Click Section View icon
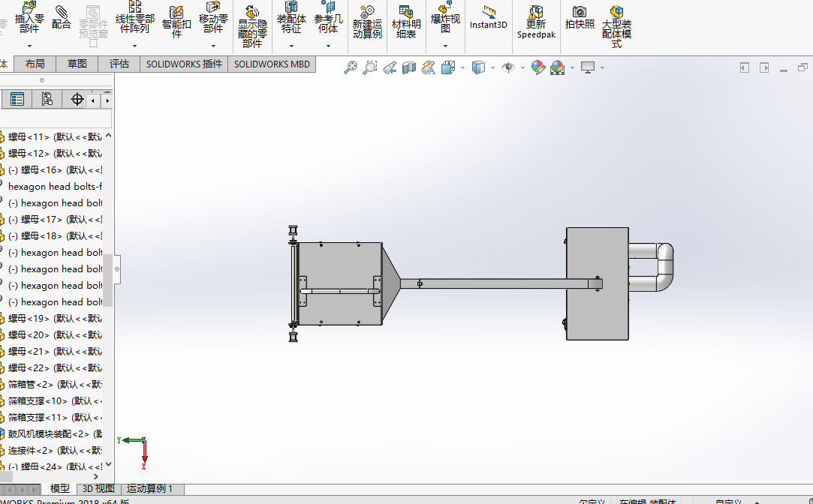Viewport: 813px width, 504px height. pyautogui.click(x=409, y=67)
